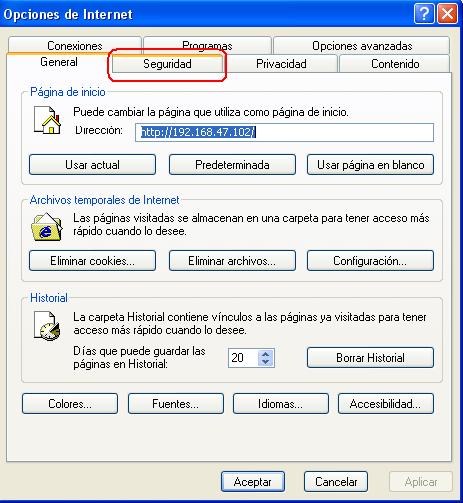This screenshot has width=463, height=503.
Task: Select the Opciones avanzadas tab
Action: (x=362, y=46)
